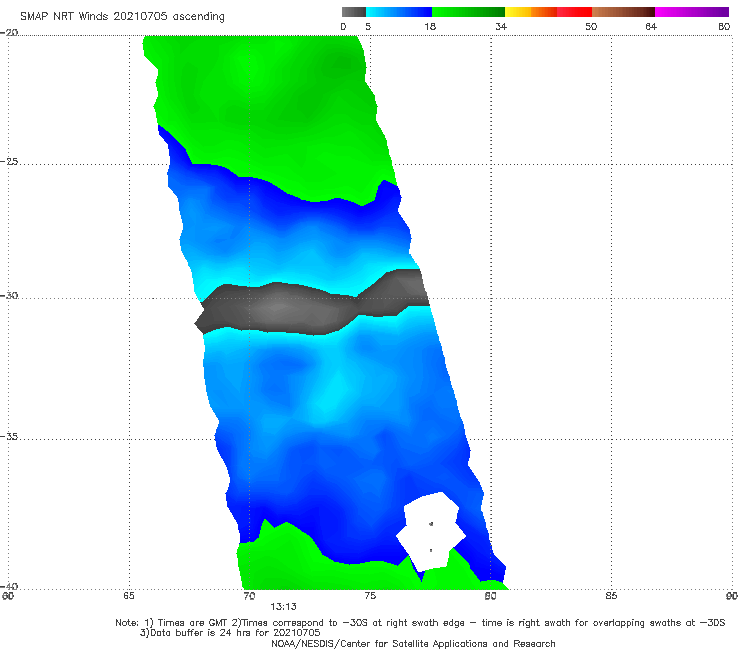Click the longitude label '65'
The width and height of the screenshot is (740, 650).
129,596
